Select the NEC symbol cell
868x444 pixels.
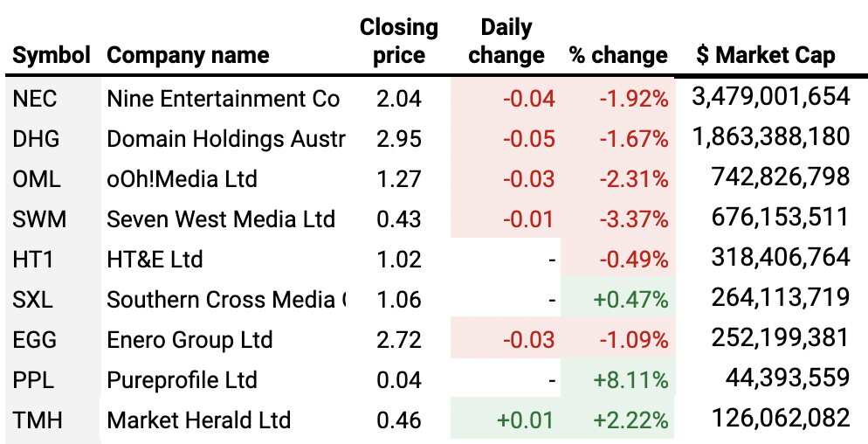[x=36, y=99]
